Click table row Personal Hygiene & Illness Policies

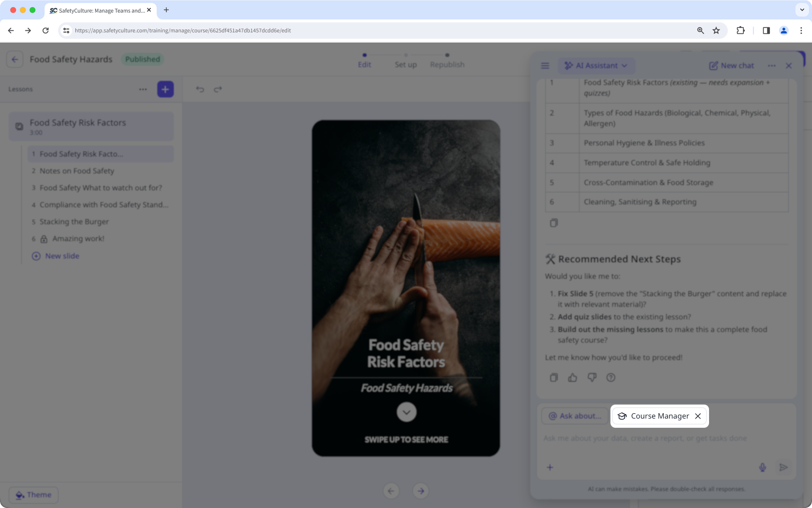tap(667, 143)
